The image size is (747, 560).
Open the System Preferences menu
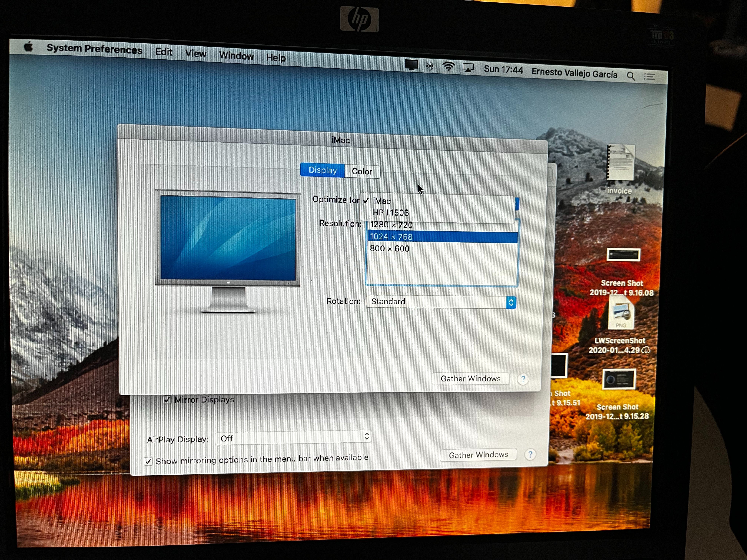94,49
